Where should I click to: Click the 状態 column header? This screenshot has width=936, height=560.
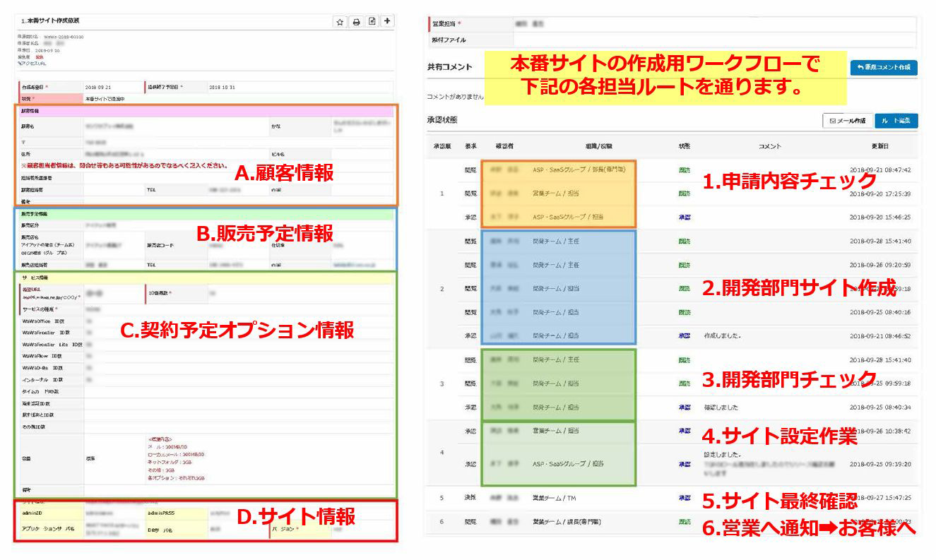(x=684, y=146)
